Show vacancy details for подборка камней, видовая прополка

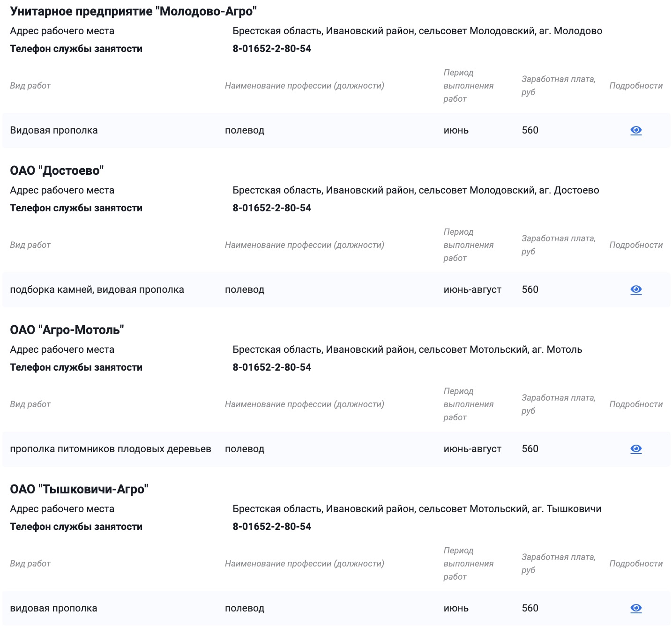(636, 290)
